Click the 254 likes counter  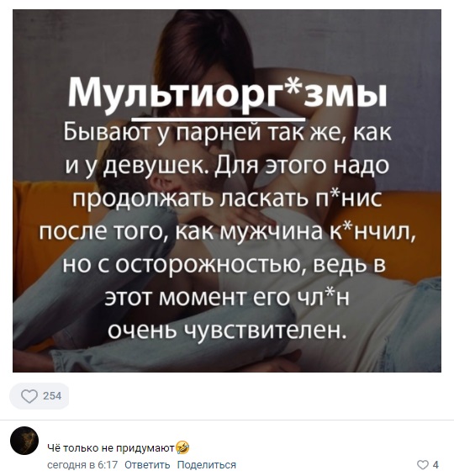[52, 396]
